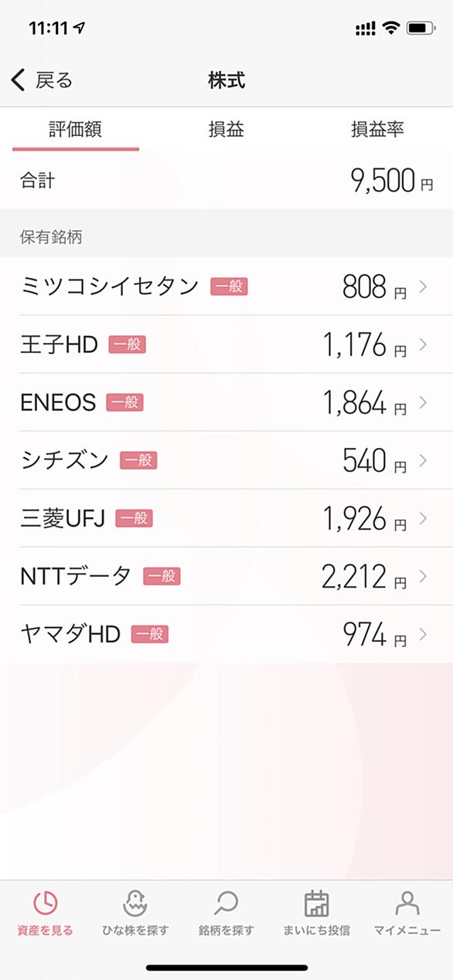
Task: Select the 銘柄を探す magnifier icon
Action: click(x=226, y=903)
